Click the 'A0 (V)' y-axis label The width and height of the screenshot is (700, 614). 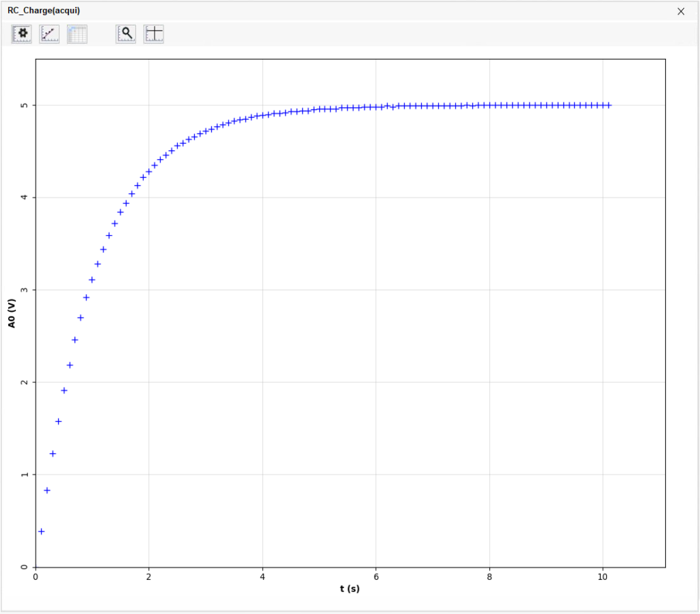click(12, 313)
